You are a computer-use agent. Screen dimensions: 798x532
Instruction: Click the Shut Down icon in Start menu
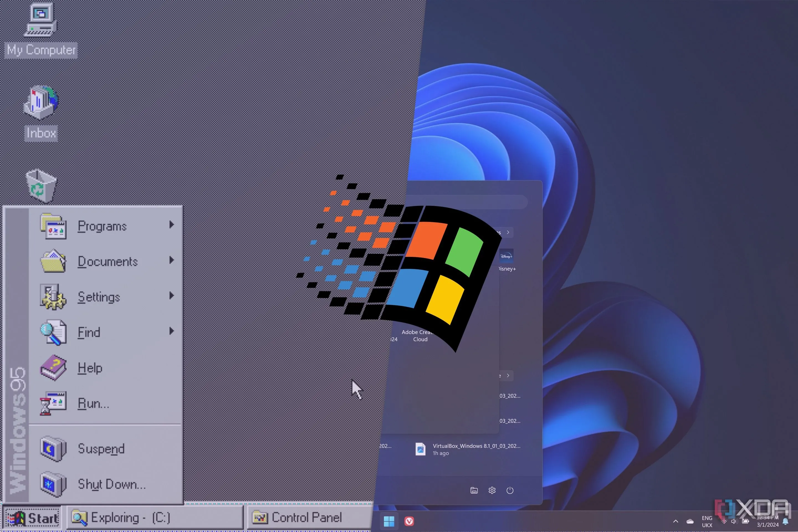[53, 484]
